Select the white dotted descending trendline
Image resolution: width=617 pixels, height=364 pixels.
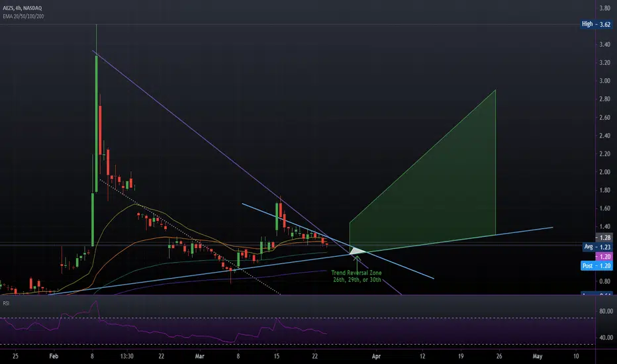[x=189, y=237]
